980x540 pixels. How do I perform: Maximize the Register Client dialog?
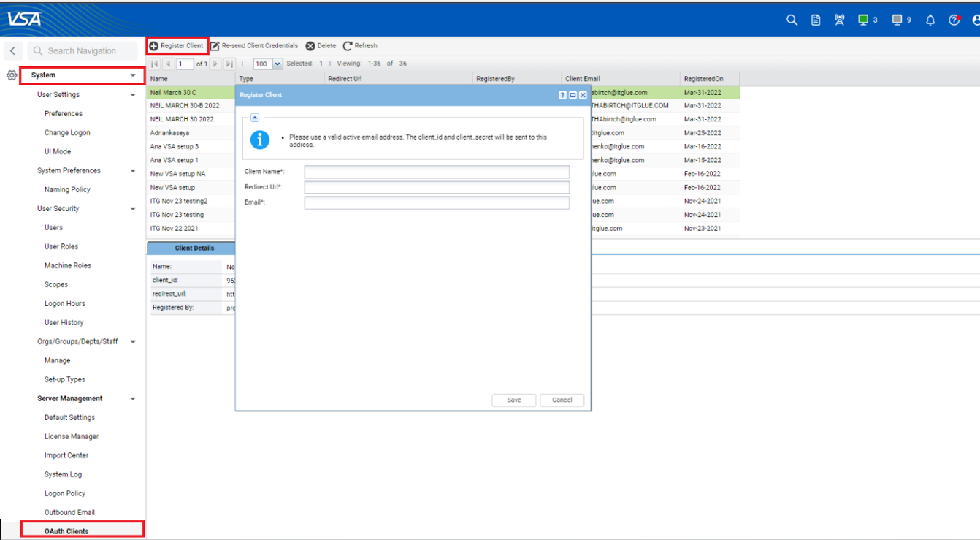tap(573, 95)
